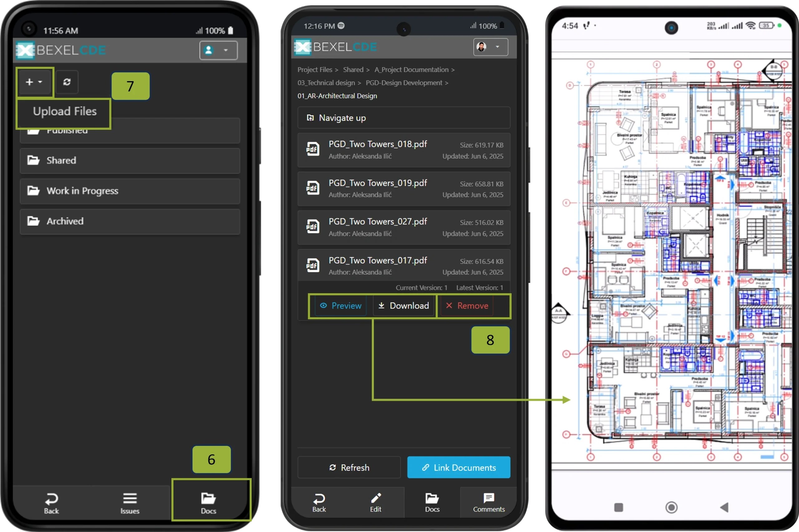Remove the selected document
799x532 pixels.
[467, 306]
